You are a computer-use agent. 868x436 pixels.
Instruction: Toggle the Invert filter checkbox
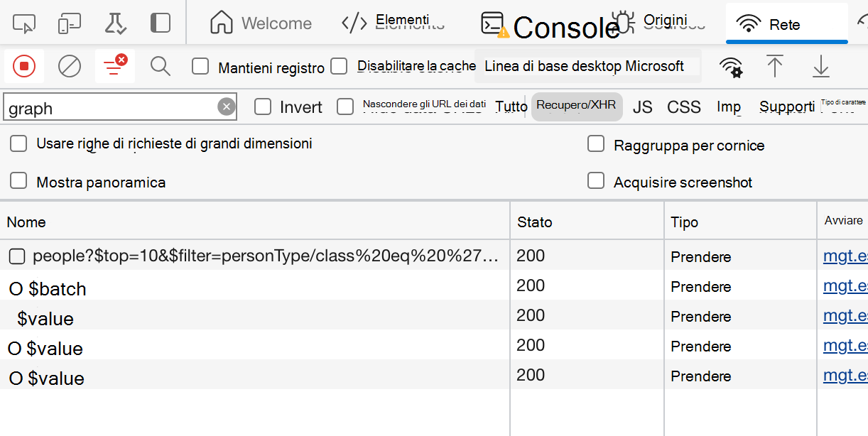coord(263,107)
